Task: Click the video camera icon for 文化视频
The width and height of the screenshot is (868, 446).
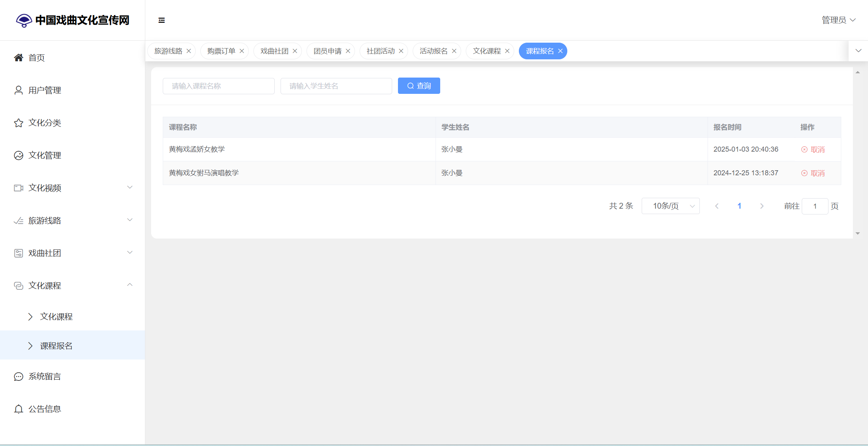Action: pyautogui.click(x=19, y=188)
